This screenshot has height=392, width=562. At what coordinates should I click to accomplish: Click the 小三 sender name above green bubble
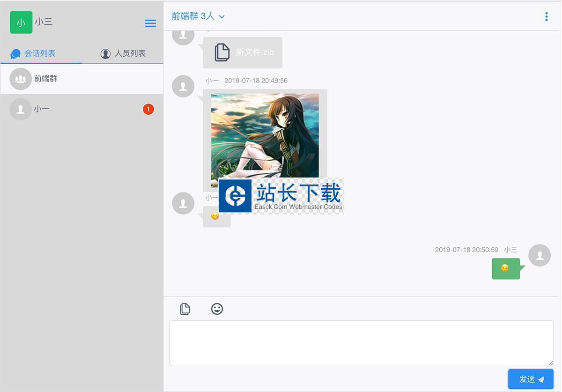click(510, 250)
